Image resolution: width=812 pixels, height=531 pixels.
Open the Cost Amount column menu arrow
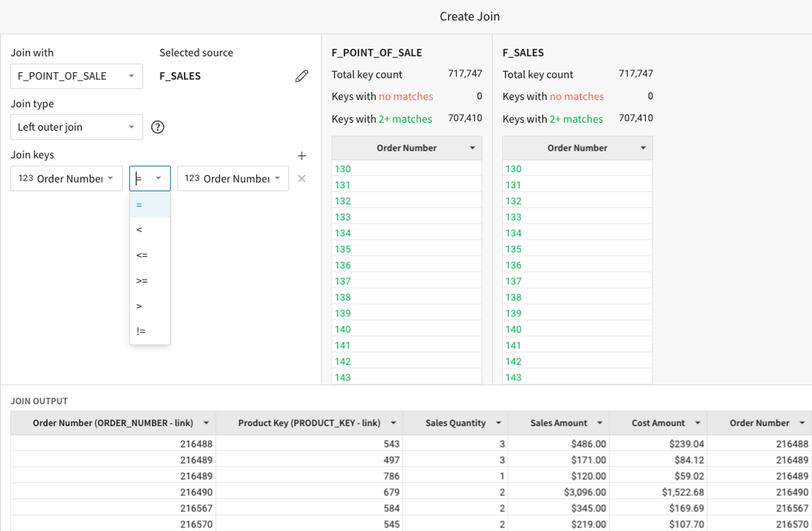pyautogui.click(x=698, y=423)
